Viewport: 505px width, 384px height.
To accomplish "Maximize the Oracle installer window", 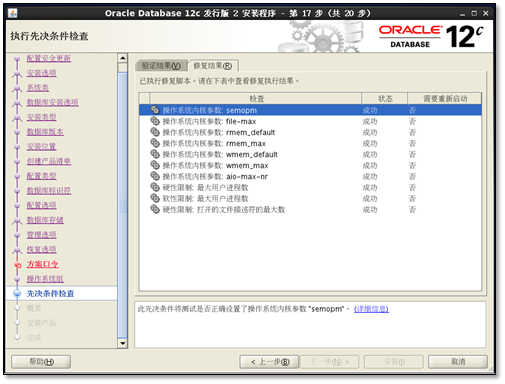I will 474,13.
